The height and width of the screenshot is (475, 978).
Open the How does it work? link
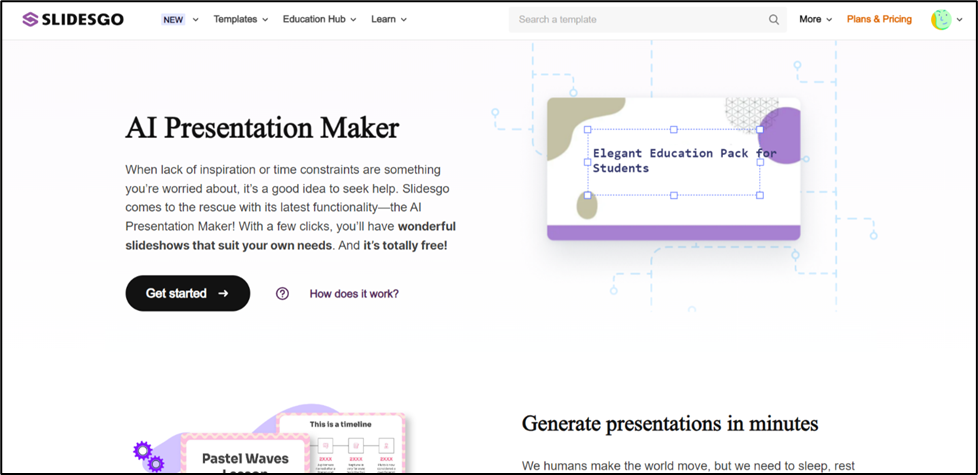[354, 294]
